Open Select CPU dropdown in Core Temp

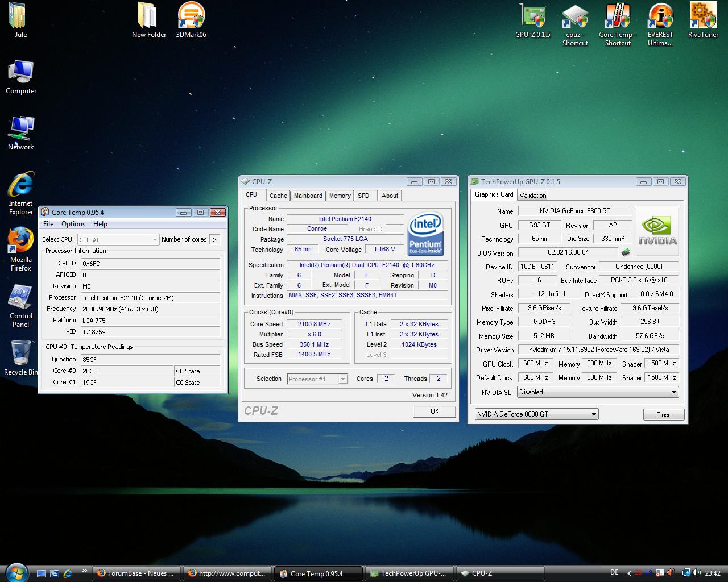click(x=118, y=240)
